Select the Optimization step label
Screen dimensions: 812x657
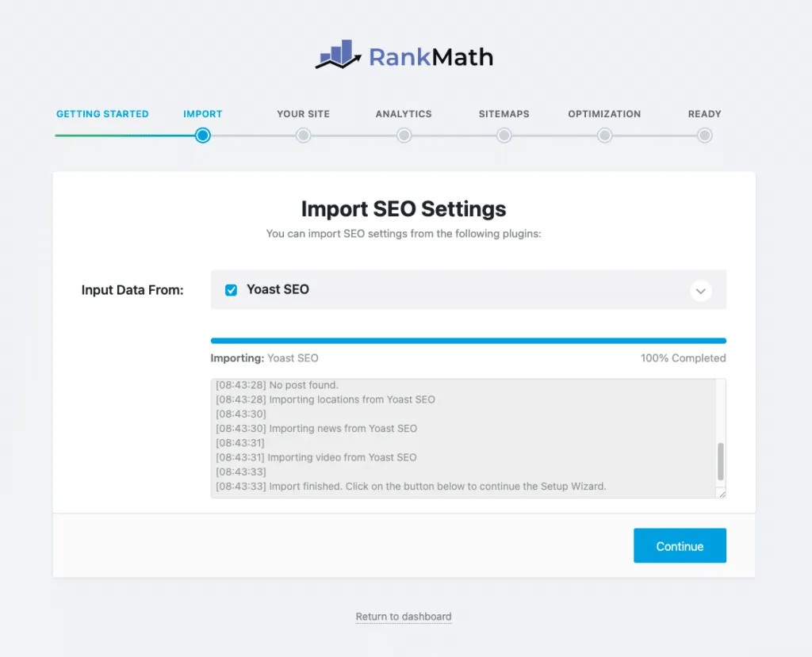(604, 113)
